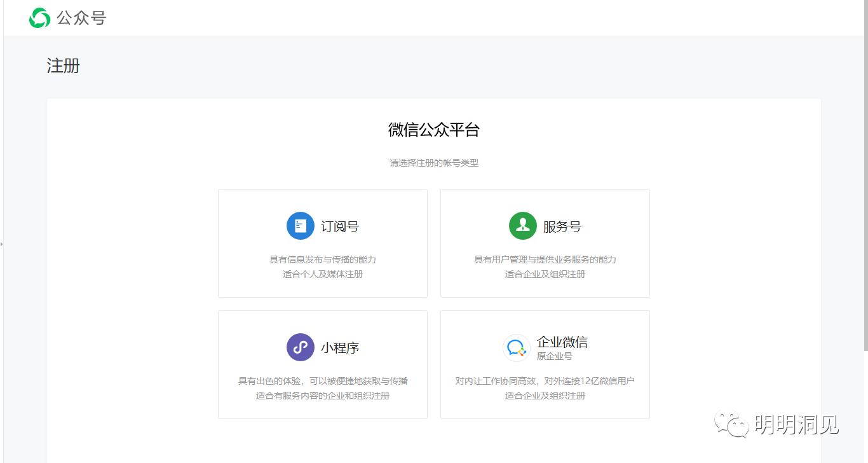Open the 服务号 registration card
The image size is (868, 463).
pyautogui.click(x=545, y=243)
